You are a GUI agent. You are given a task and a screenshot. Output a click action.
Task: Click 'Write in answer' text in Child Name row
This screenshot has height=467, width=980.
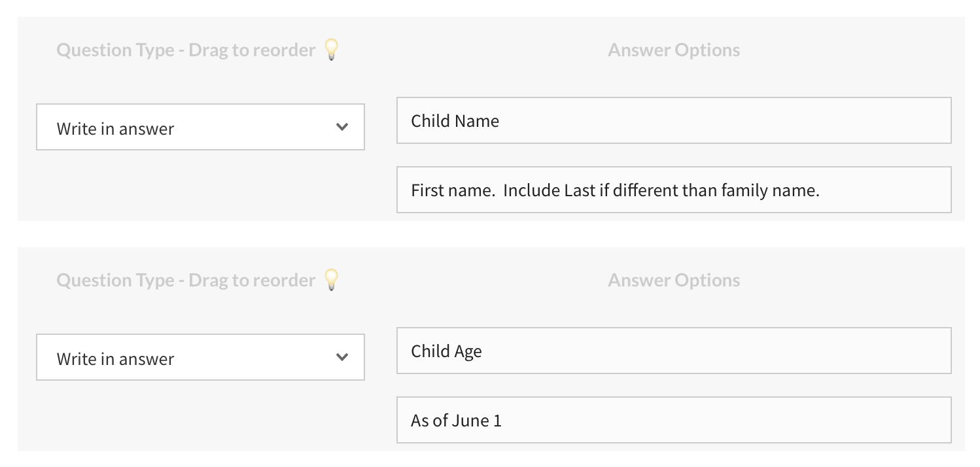(x=115, y=129)
